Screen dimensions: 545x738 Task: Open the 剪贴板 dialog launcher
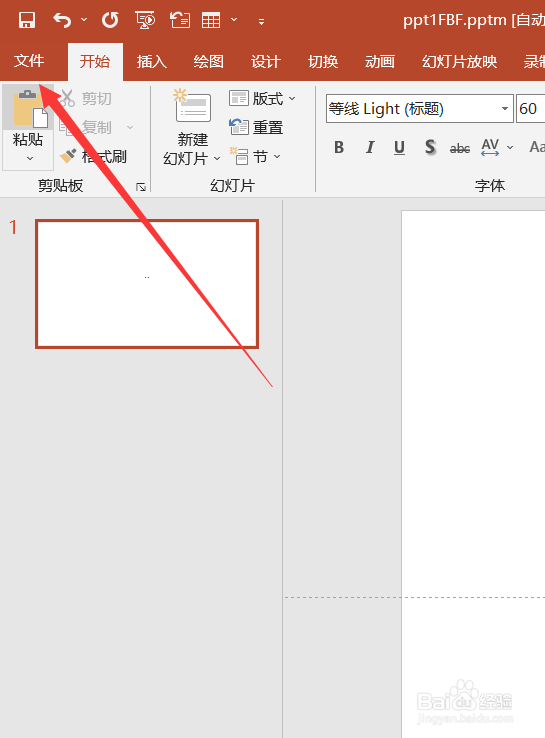tap(141, 187)
